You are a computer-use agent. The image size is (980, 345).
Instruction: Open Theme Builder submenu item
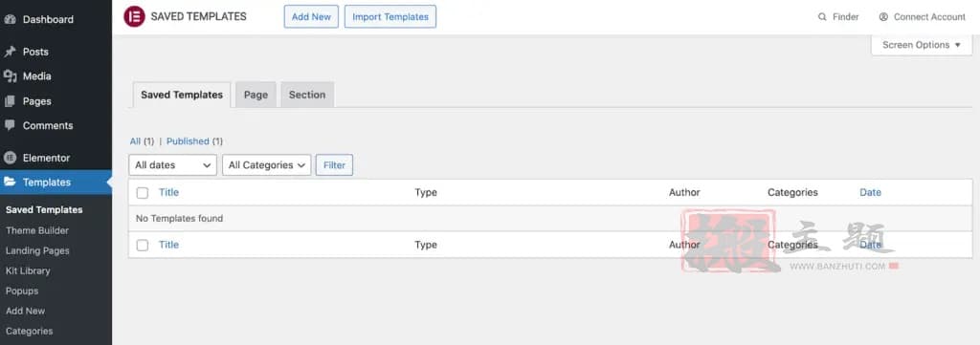37,231
